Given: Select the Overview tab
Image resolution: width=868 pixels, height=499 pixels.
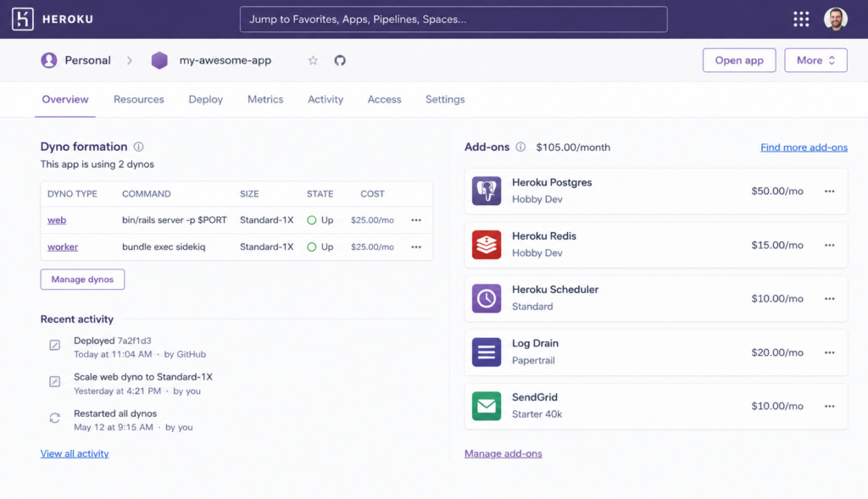Looking at the screenshot, I should click(65, 100).
